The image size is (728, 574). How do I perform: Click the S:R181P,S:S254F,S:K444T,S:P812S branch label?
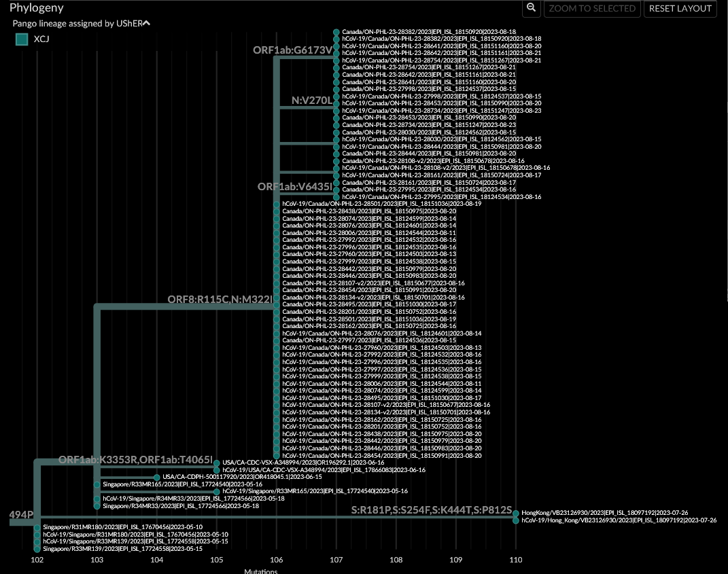432,510
